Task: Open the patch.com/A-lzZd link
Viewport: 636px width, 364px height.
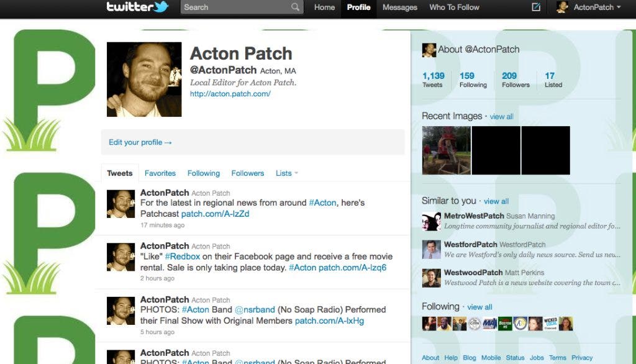Action: (x=215, y=214)
